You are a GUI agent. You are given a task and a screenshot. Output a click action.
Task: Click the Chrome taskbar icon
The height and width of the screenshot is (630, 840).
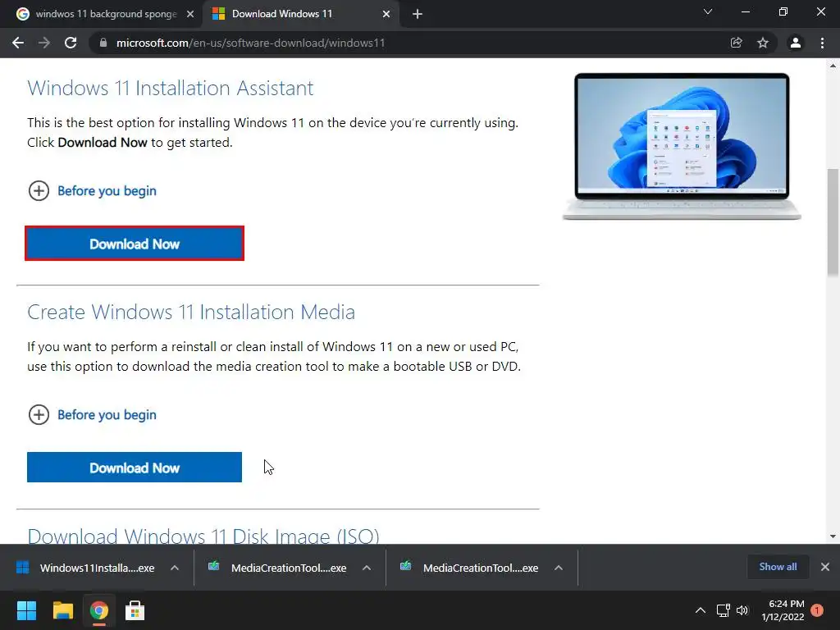point(98,610)
